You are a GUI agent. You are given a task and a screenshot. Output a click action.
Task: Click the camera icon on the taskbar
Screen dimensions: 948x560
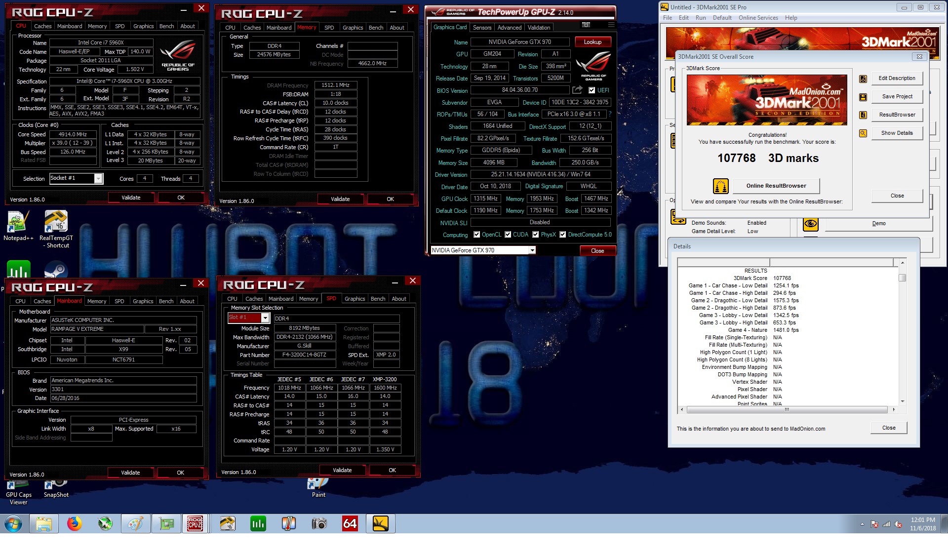click(319, 523)
